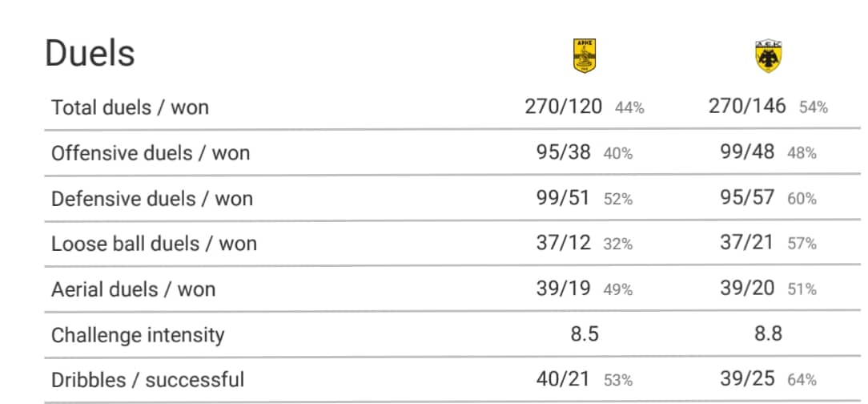The height and width of the screenshot is (404, 868).
Task: Select the Defensive duels / won label
Action: (x=152, y=199)
